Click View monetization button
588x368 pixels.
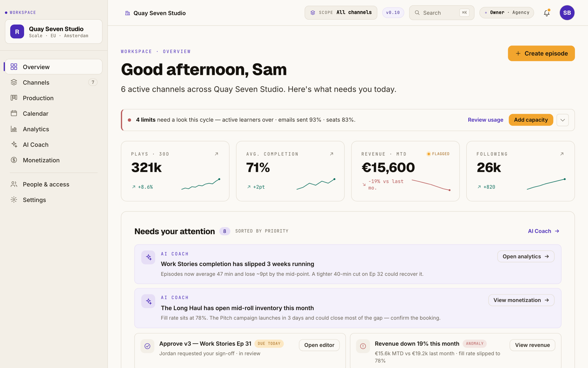(521, 300)
